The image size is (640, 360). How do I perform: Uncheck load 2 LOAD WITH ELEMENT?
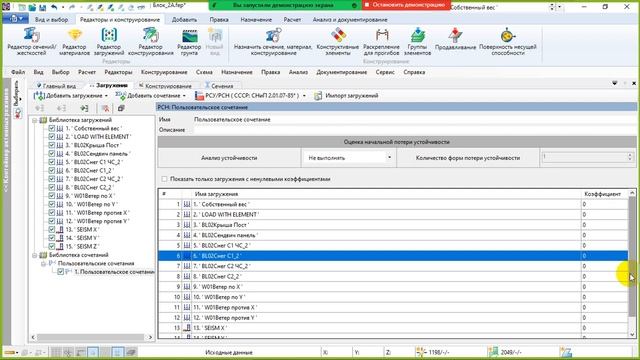pyautogui.click(x=51, y=137)
